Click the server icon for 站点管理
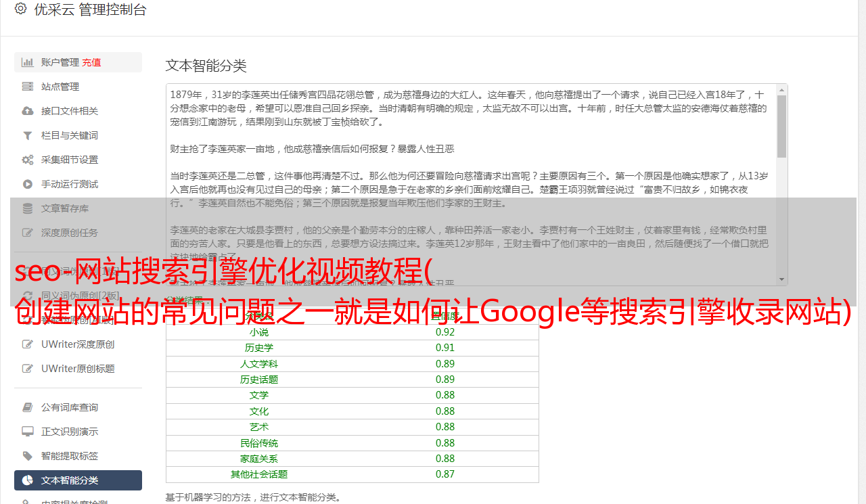The height and width of the screenshot is (504, 866). 28,87
